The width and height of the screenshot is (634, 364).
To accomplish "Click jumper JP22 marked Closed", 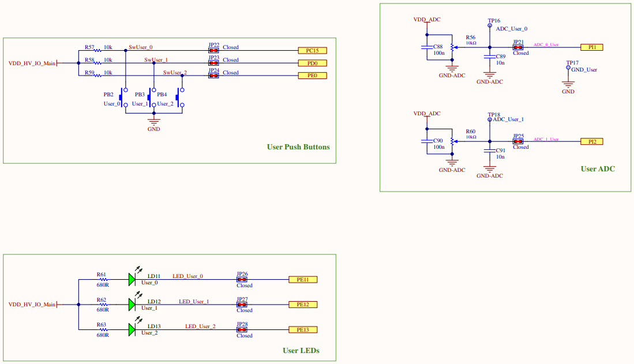I will 213,50.
